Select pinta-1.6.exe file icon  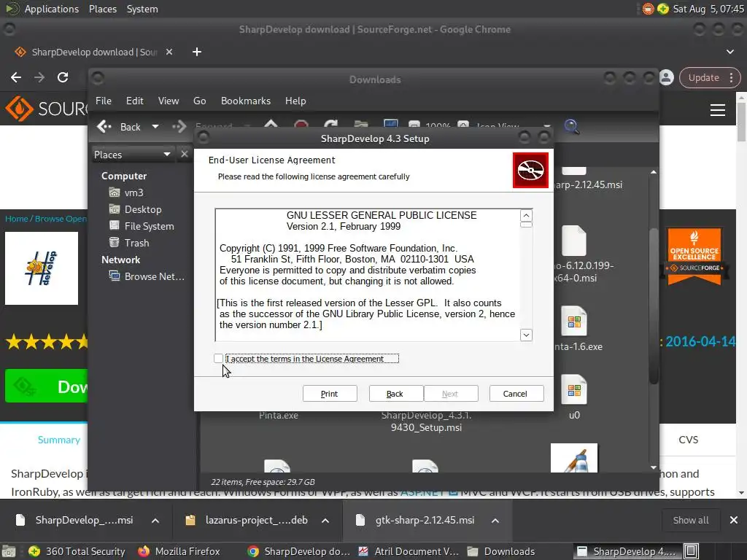click(x=574, y=322)
